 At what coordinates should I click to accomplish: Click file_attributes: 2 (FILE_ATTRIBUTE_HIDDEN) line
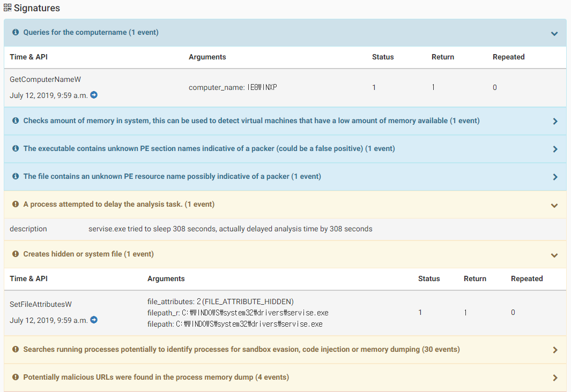point(220,301)
